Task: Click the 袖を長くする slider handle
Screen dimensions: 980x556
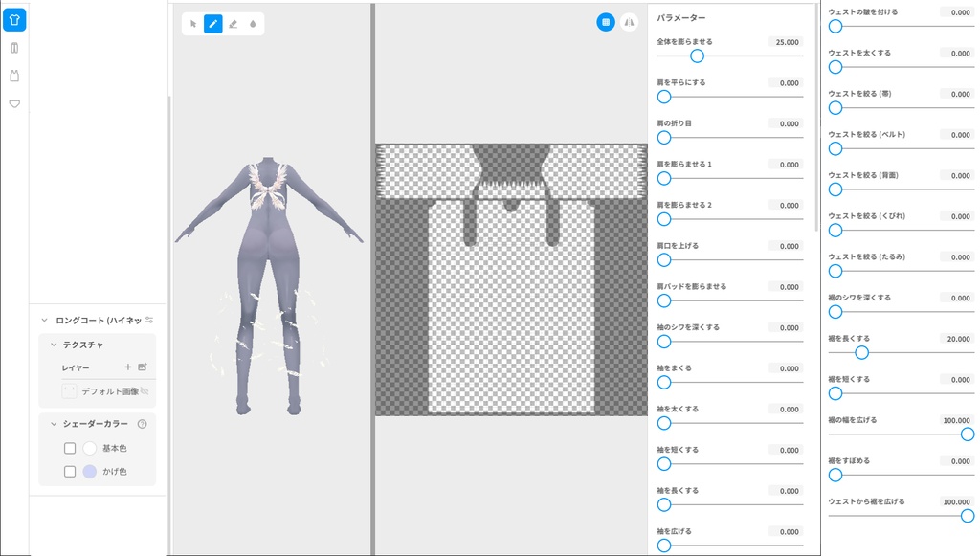Action: (x=664, y=504)
